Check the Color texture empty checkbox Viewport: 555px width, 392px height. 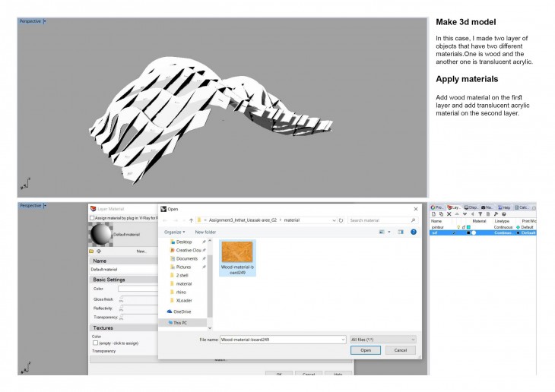coord(94,343)
